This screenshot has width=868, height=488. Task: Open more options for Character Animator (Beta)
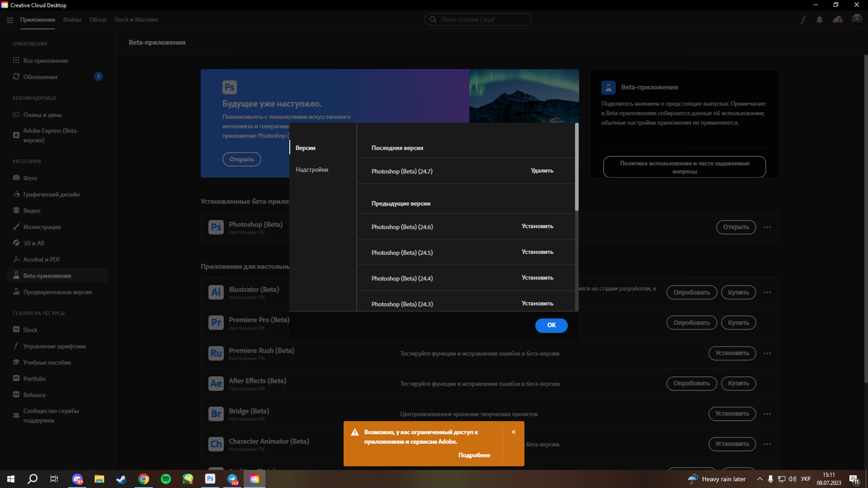767,444
